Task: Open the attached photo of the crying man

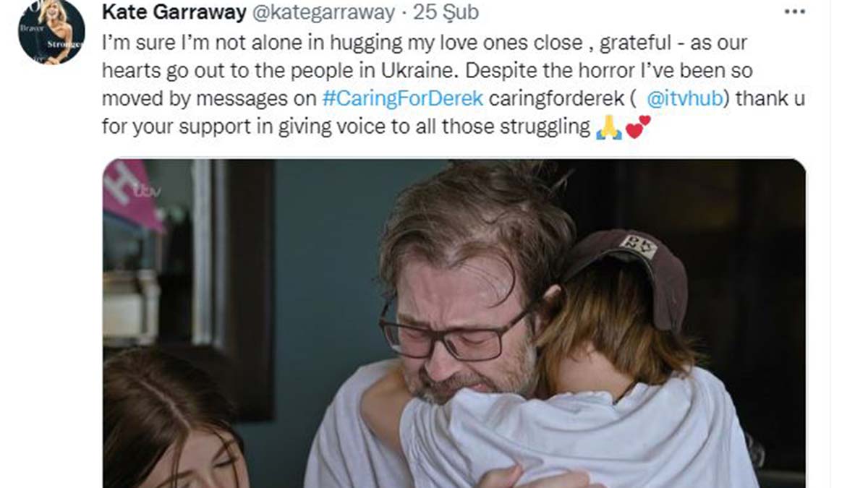Action: click(x=454, y=323)
